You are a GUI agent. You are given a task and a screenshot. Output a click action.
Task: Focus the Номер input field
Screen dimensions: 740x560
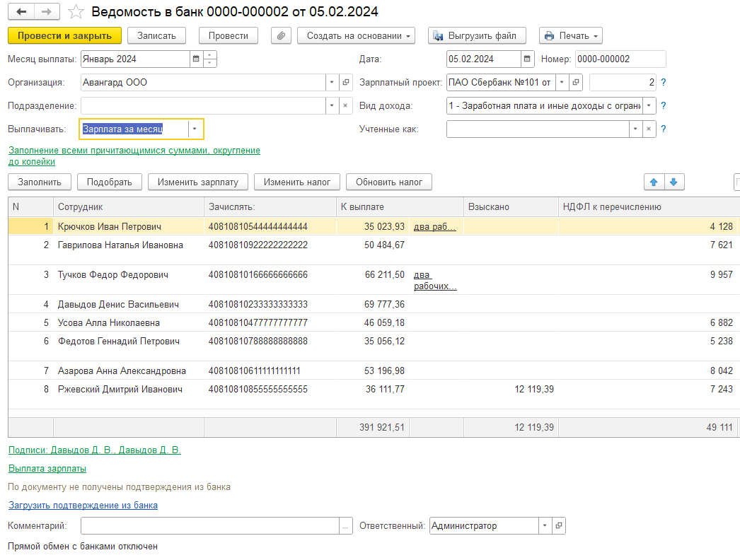(x=620, y=59)
